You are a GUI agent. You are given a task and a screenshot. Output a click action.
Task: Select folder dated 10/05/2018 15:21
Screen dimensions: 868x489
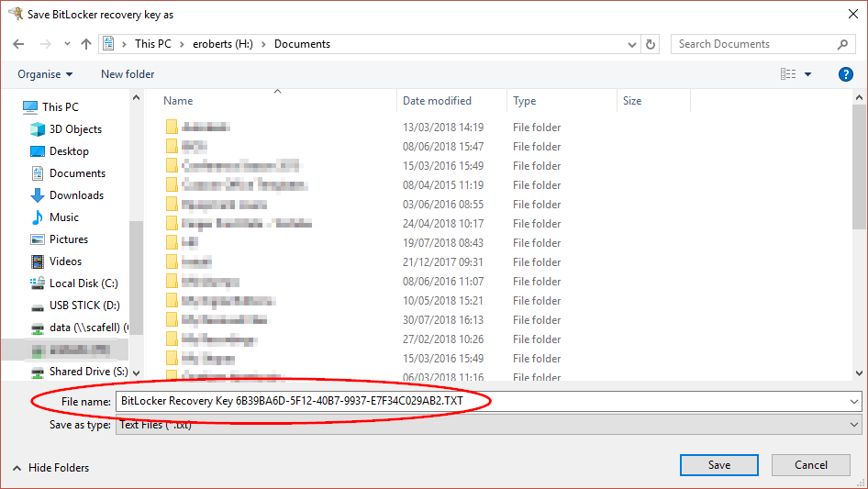click(362, 301)
